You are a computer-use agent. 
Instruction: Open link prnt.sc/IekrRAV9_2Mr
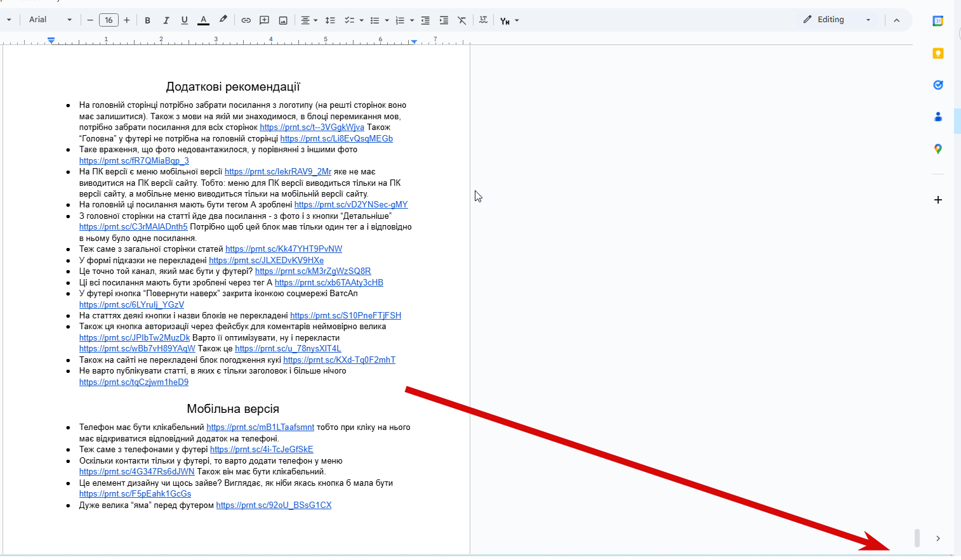[x=278, y=172]
